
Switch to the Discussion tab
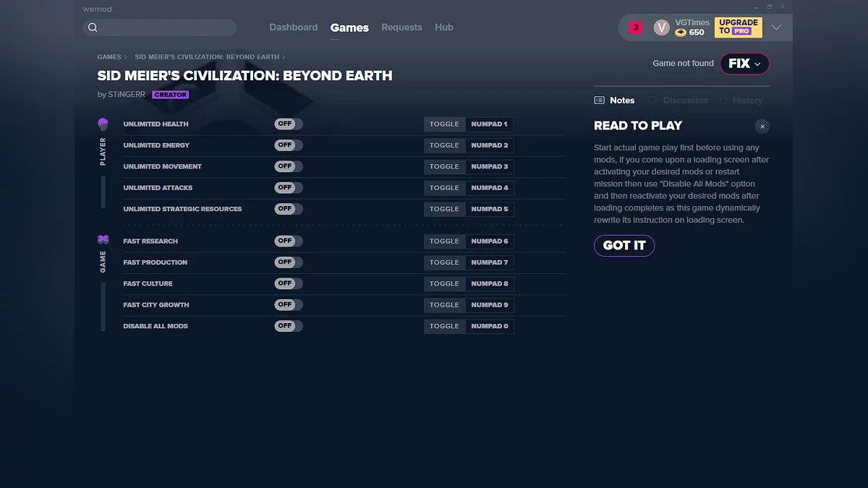(678, 100)
